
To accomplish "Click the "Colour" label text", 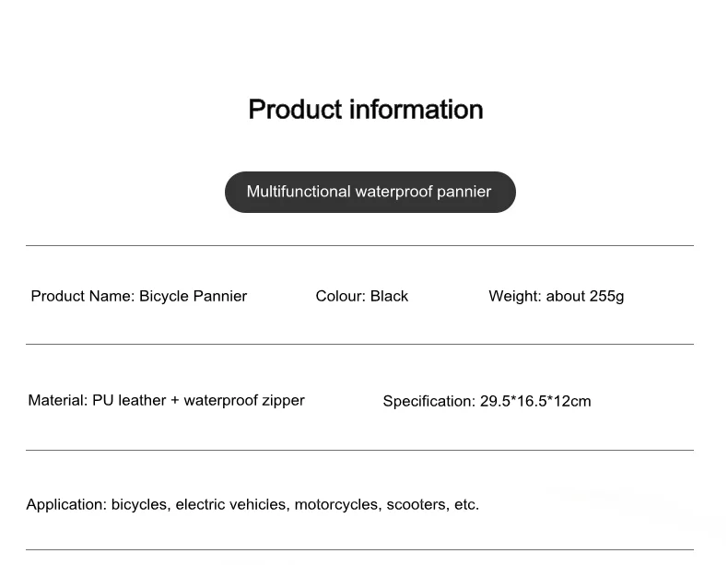I will 339,296.
